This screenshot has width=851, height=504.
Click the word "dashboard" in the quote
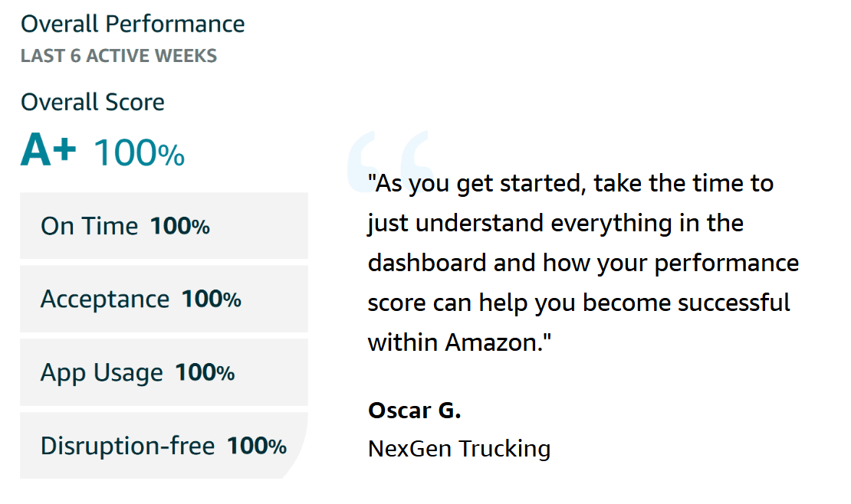point(427,263)
